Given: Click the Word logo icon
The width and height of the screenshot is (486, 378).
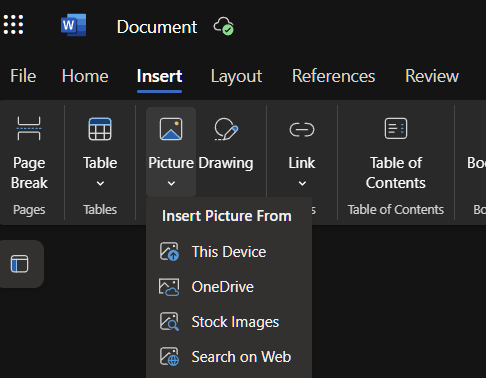Looking at the screenshot, I should click(x=73, y=25).
